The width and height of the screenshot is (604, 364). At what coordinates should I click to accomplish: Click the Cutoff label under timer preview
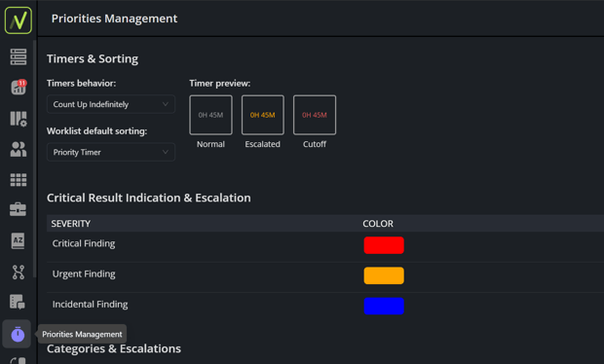click(x=315, y=144)
